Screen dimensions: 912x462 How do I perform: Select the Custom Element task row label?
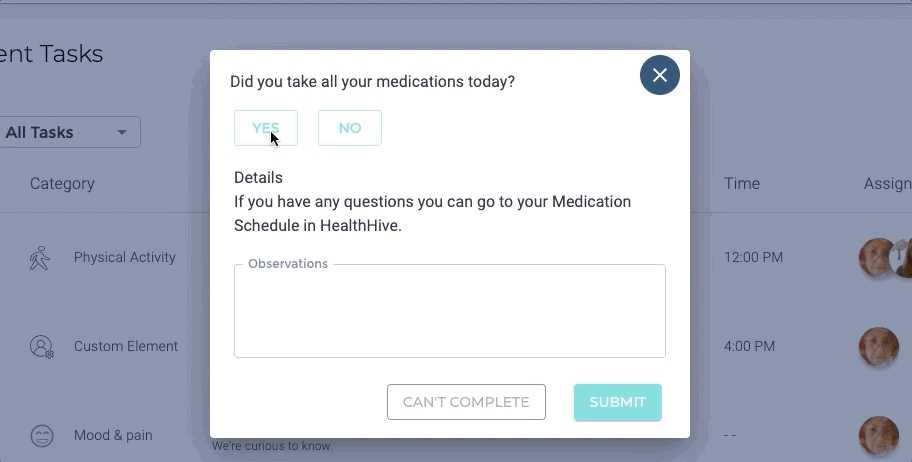[126, 346]
